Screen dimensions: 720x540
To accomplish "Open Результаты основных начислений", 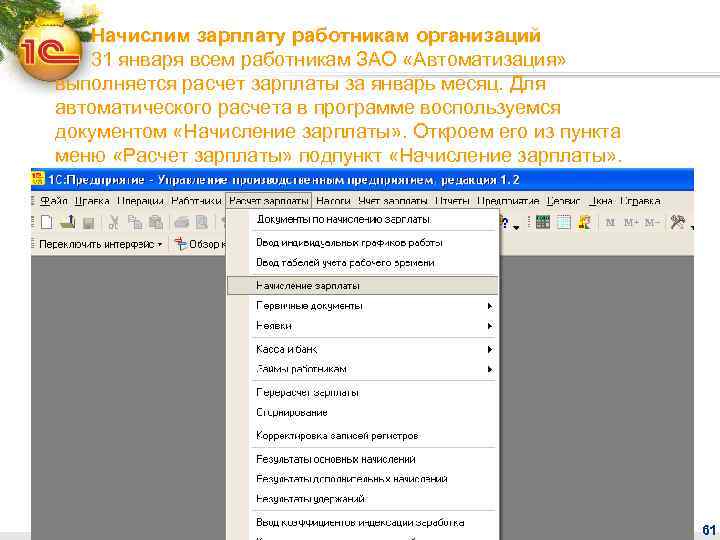I will 363,459.
